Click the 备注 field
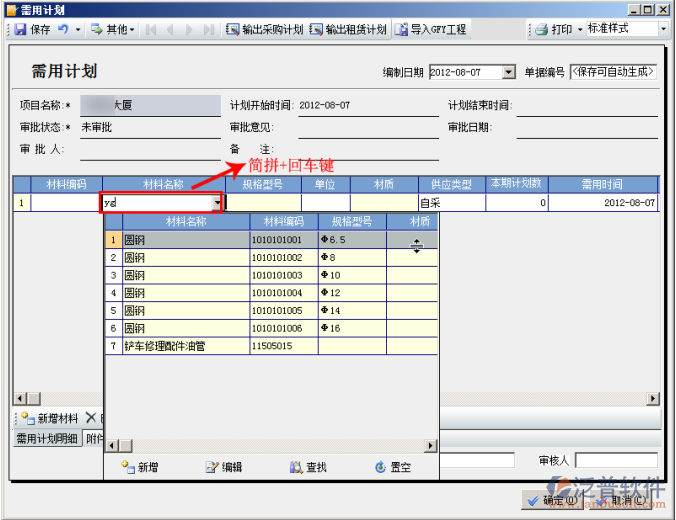Screen dimensions: 676x520 tap(369, 150)
